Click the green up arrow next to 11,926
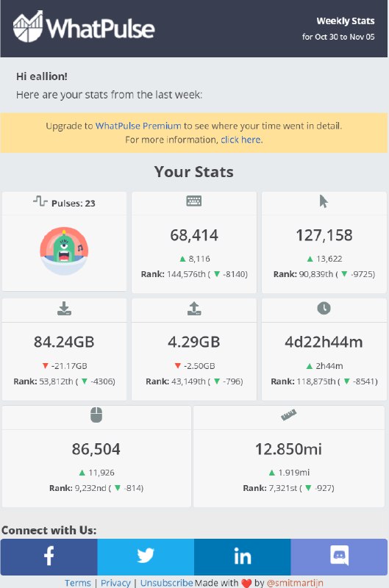Viewport: 389px width, 588px height. [82, 473]
